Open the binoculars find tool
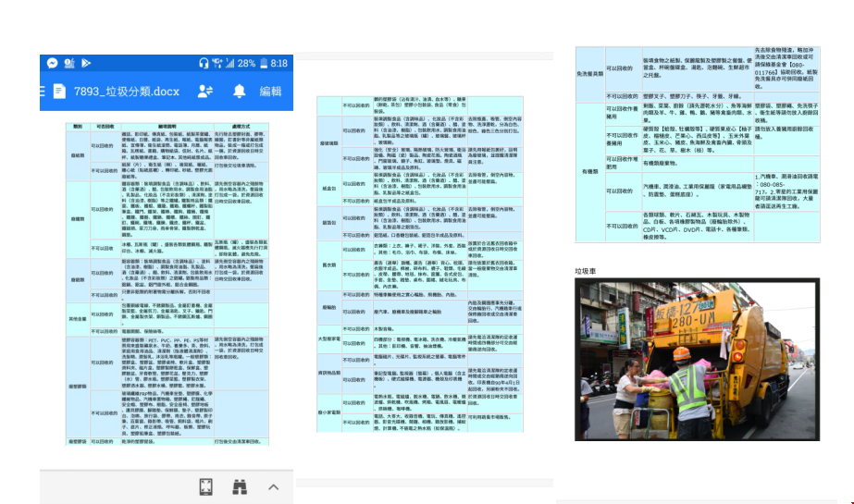Image resolution: width=854 pixels, height=504 pixels. (x=239, y=486)
